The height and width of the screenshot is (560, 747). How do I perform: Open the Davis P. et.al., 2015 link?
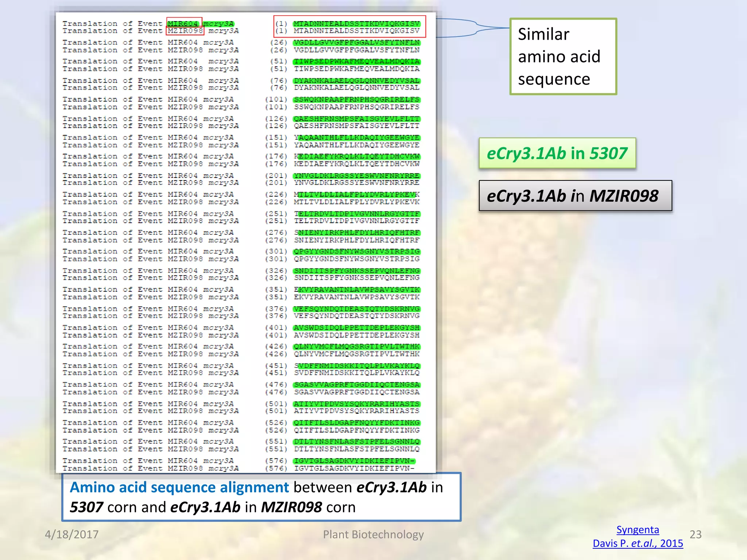click(x=638, y=543)
